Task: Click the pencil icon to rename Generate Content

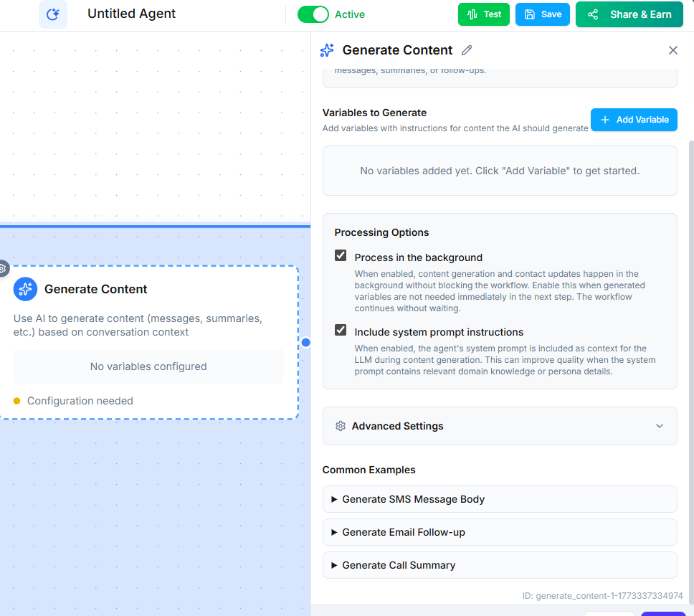Action: click(x=467, y=50)
